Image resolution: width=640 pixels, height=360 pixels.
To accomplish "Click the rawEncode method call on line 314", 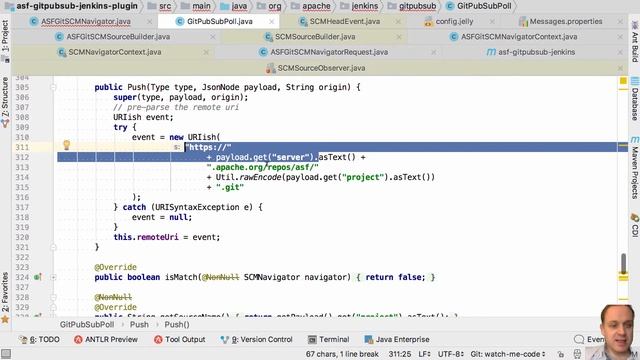I will tap(260, 177).
